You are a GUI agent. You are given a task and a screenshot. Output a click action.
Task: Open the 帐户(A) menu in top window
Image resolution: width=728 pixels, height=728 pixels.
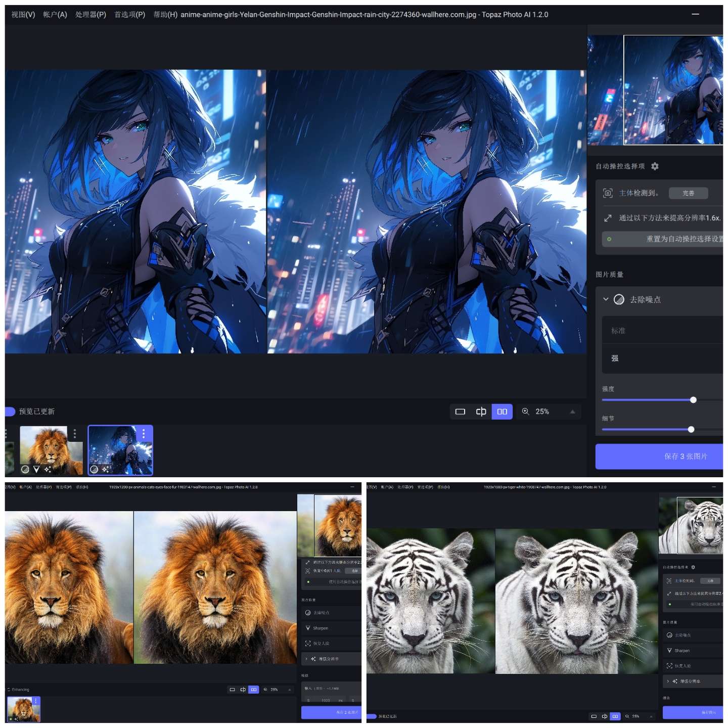pyautogui.click(x=55, y=15)
